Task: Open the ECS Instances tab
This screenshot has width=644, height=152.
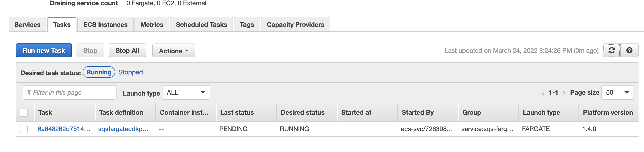Action: (x=105, y=25)
